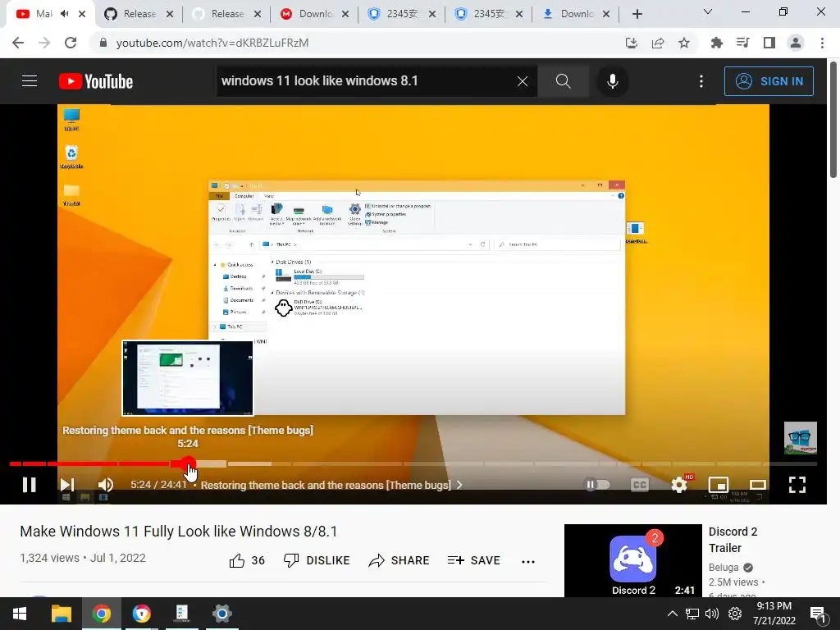Image resolution: width=840 pixels, height=630 pixels.
Task: Open taskbar settings gear app
Action: 221,614
